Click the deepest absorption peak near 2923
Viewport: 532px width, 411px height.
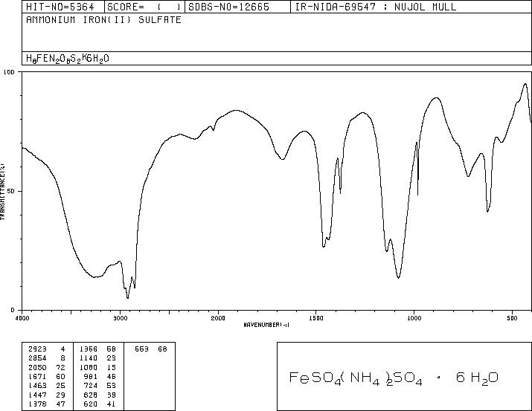[127, 297]
